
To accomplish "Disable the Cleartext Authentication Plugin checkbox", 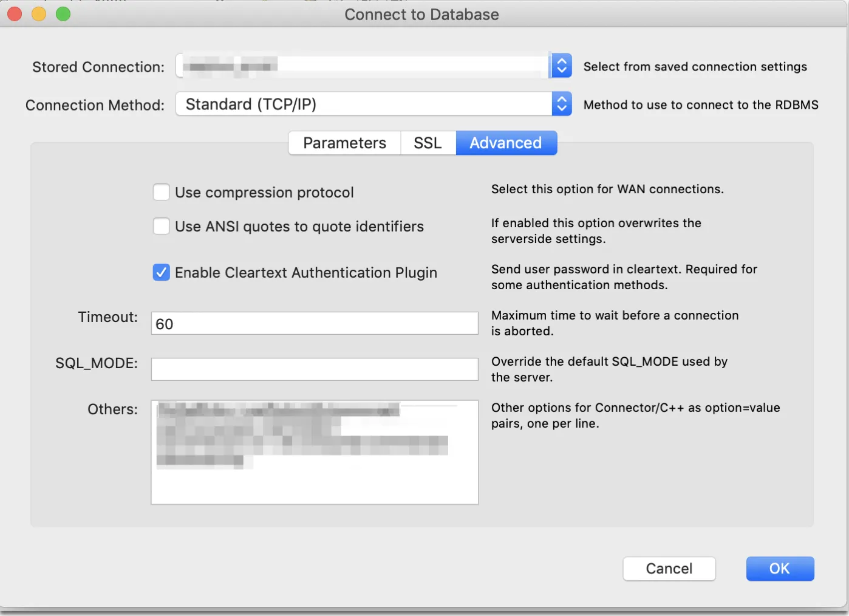I will coord(162,273).
